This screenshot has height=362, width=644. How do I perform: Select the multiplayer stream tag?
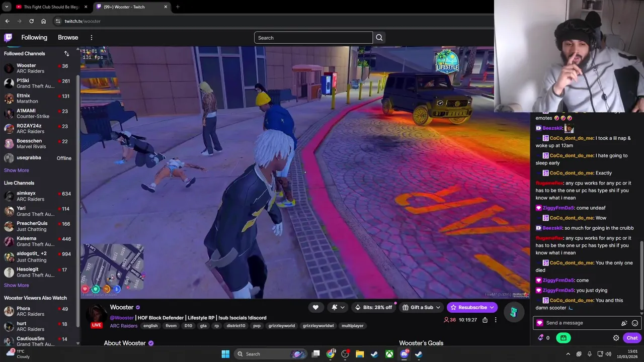pyautogui.click(x=352, y=326)
